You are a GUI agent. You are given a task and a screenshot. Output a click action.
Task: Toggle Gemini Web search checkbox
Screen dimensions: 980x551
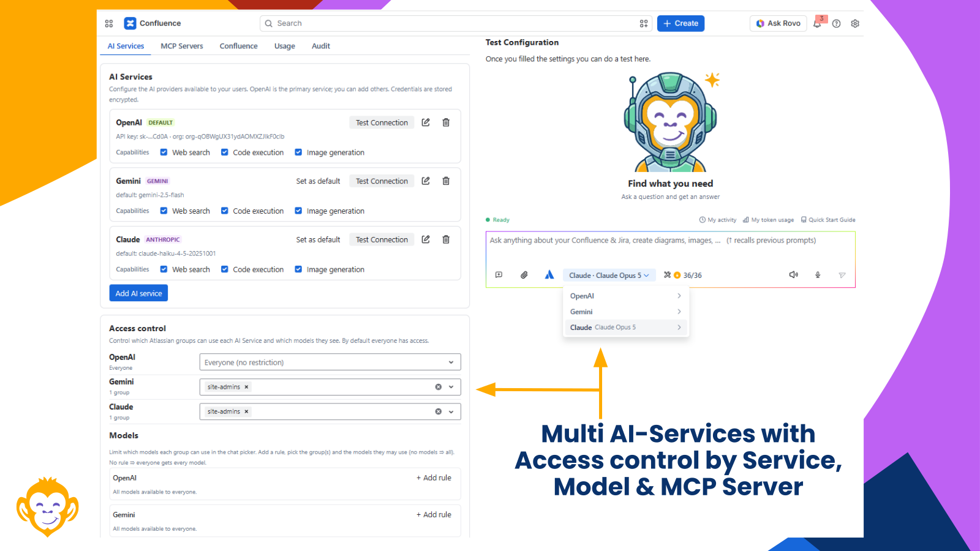pyautogui.click(x=164, y=211)
